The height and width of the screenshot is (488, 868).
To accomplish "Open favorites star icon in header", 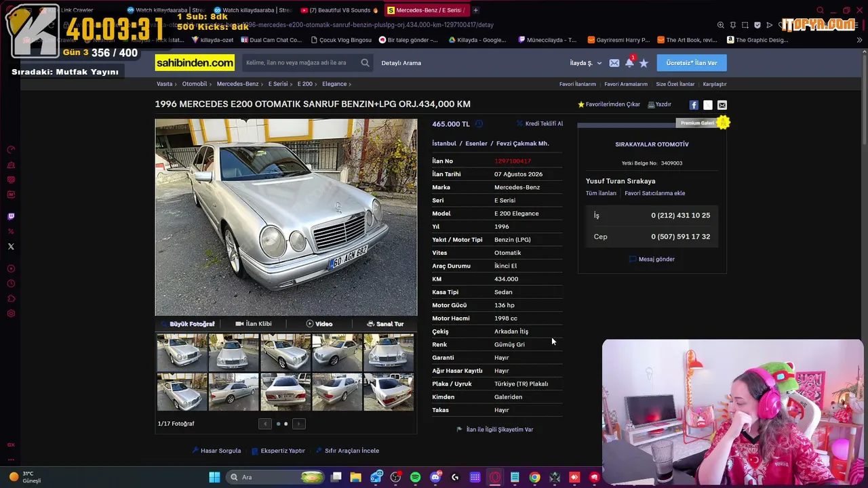I will [x=644, y=63].
